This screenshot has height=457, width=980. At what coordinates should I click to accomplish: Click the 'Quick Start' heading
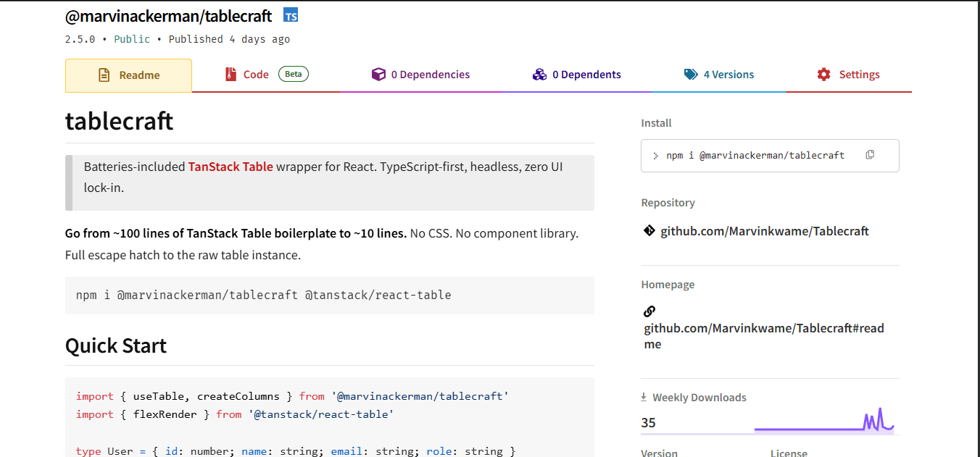116,345
